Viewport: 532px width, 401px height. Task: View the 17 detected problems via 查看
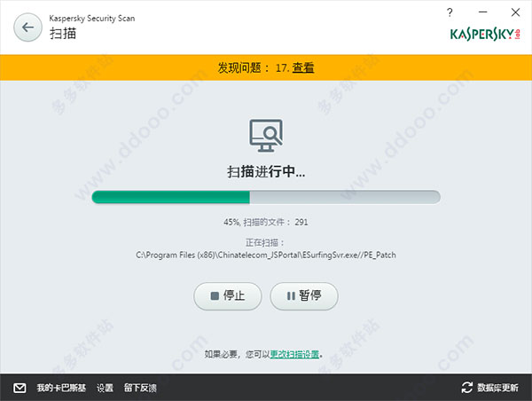pyautogui.click(x=303, y=67)
